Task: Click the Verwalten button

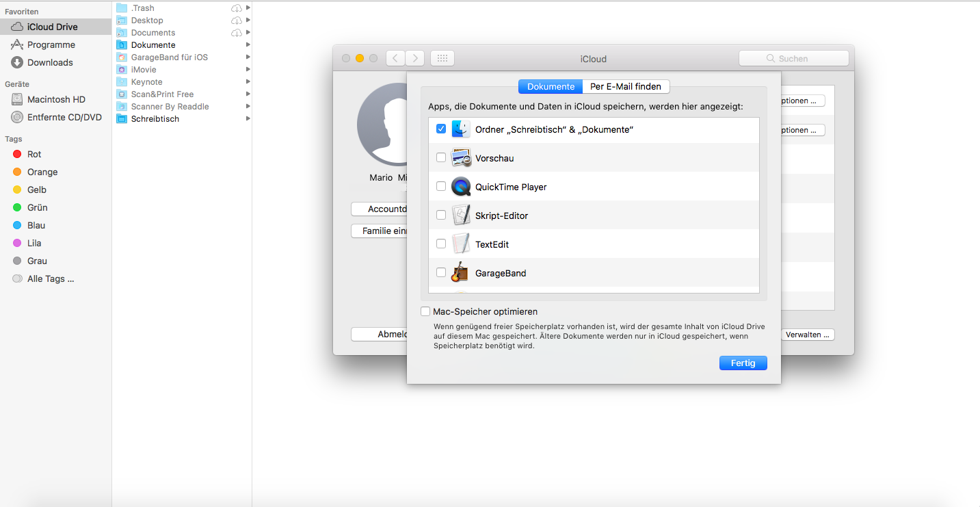Action: click(x=808, y=335)
